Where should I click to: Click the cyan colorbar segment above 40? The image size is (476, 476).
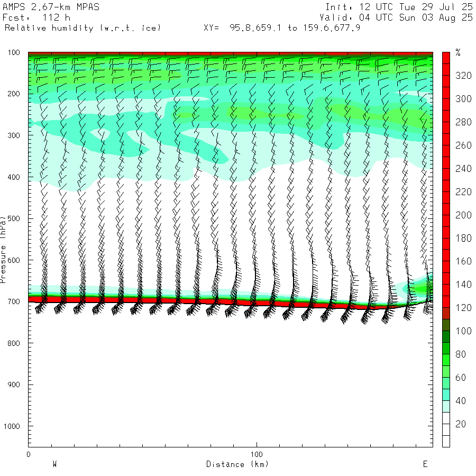(x=446, y=395)
